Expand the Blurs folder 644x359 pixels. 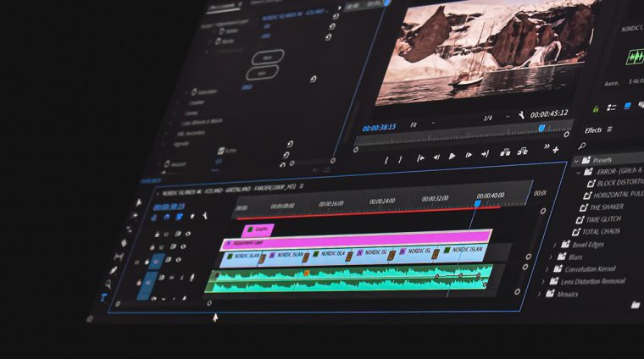coord(551,257)
